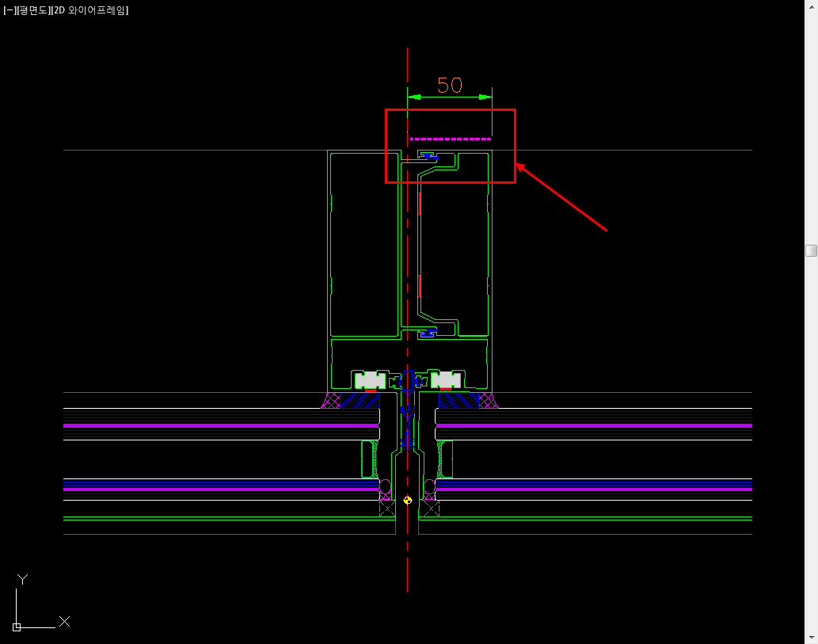This screenshot has width=818, height=644.
Task: Select the left magenta crosshatch sealant
Action: point(330,400)
